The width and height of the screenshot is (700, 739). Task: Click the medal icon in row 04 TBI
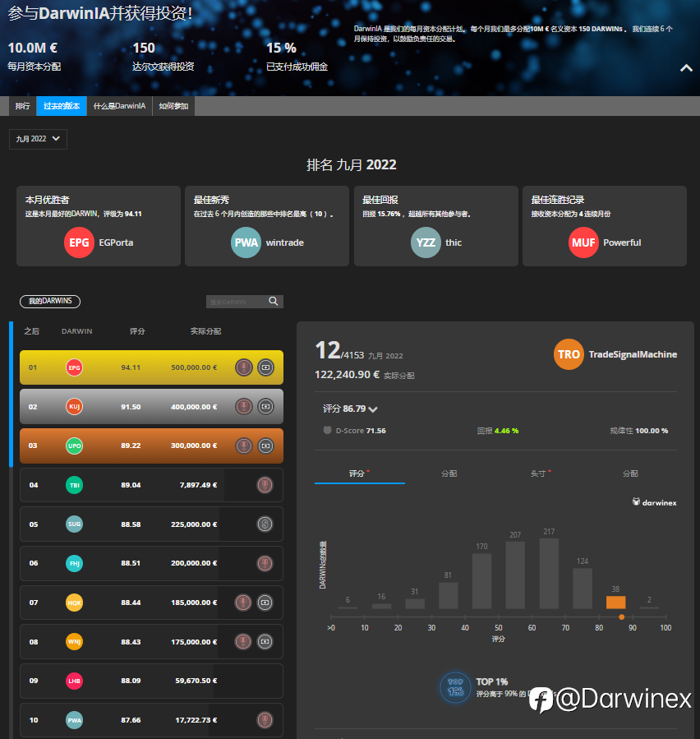click(x=265, y=485)
